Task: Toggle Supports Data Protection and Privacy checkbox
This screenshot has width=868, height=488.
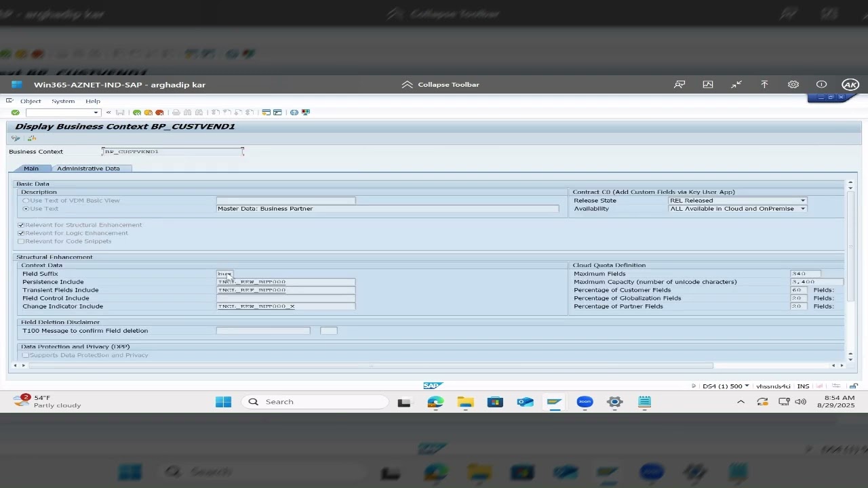Action: tap(26, 355)
